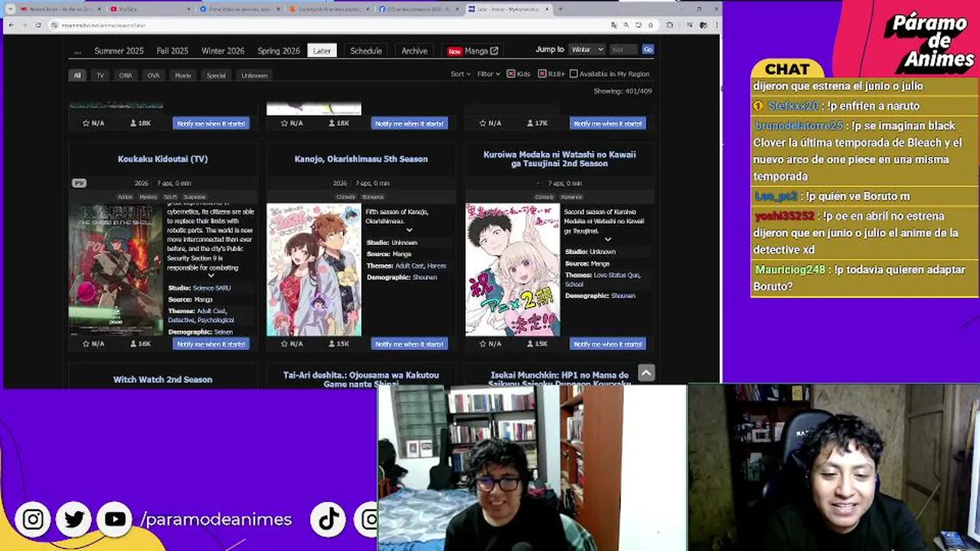Screen dimensions: 980x551
Task: Notify me when Kuroiwa Medaka 2nd starts
Action: [x=608, y=344]
